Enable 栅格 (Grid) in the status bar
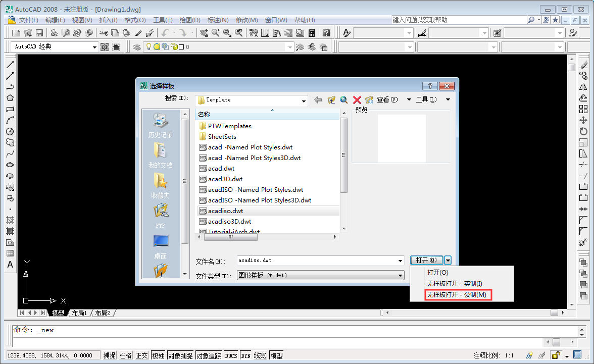This screenshot has width=594, height=364. coord(125,355)
